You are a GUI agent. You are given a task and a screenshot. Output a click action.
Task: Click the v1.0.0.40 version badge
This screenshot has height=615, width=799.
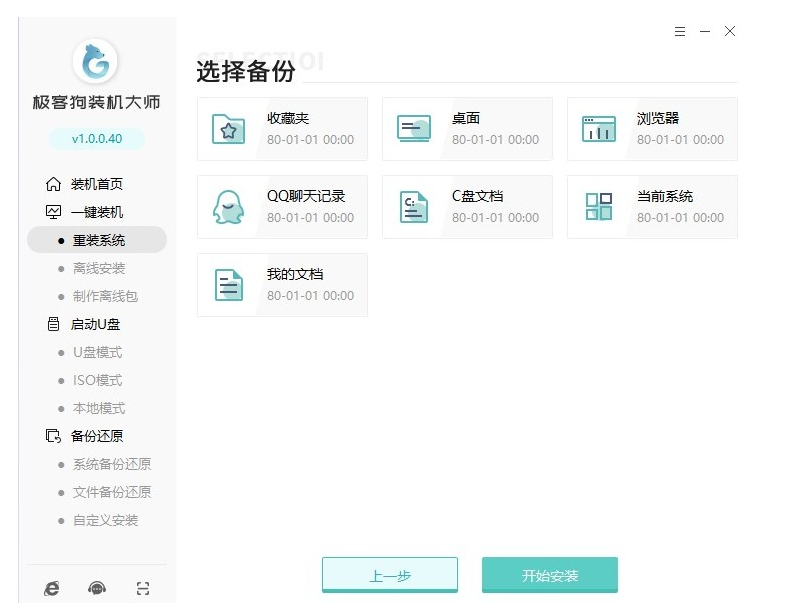[96, 139]
